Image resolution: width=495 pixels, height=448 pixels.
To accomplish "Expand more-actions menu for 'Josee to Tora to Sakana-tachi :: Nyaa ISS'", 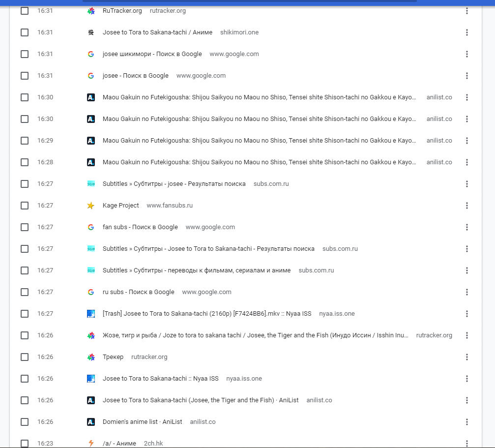I will (x=466, y=379).
